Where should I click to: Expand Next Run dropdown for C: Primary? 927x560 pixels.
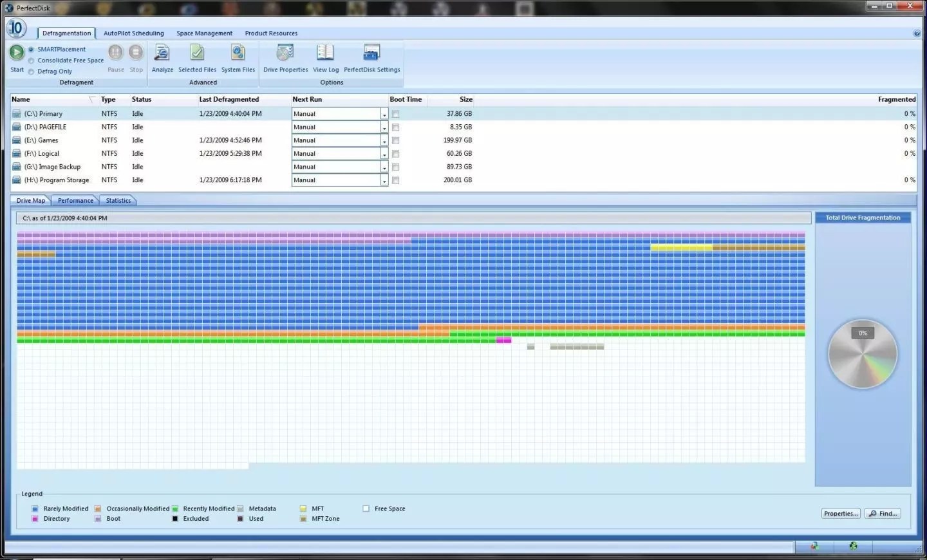(x=384, y=114)
